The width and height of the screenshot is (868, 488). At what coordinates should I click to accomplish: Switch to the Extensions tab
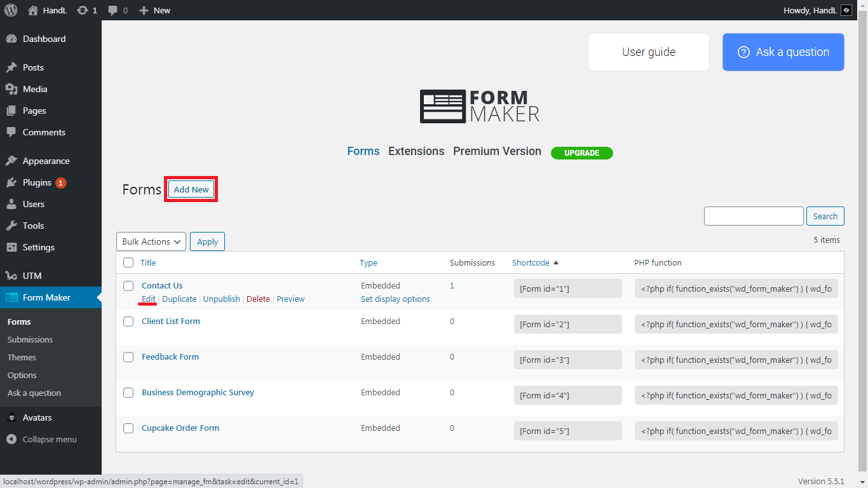click(416, 151)
